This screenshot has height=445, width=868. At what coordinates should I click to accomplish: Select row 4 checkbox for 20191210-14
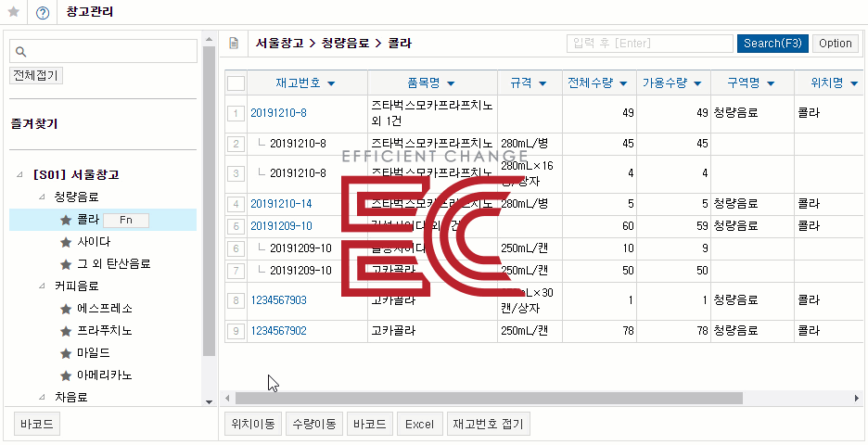[236, 204]
